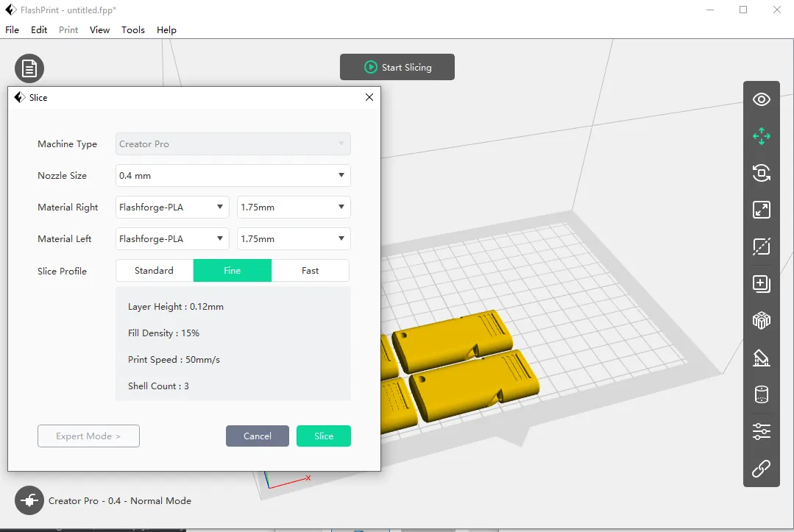Click the link chain icon in sidebar
Image resolution: width=794 pixels, height=532 pixels.
[x=761, y=469]
